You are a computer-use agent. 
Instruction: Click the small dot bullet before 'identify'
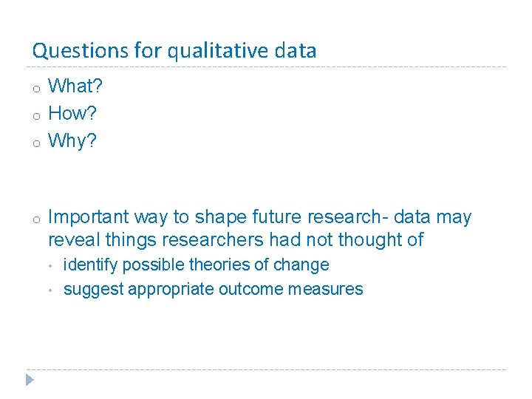[x=51, y=265]
